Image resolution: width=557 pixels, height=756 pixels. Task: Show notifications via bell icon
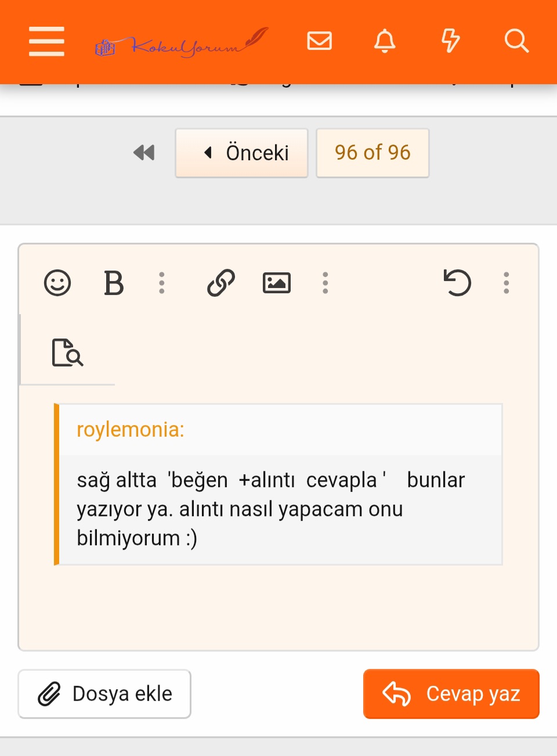tap(384, 41)
